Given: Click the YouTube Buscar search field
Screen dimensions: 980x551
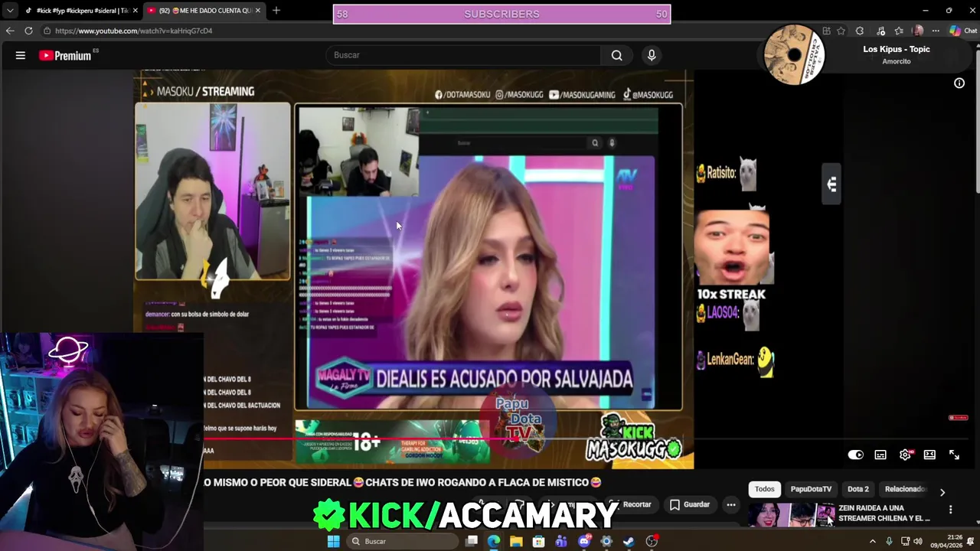Looking at the screenshot, I should click(x=463, y=55).
